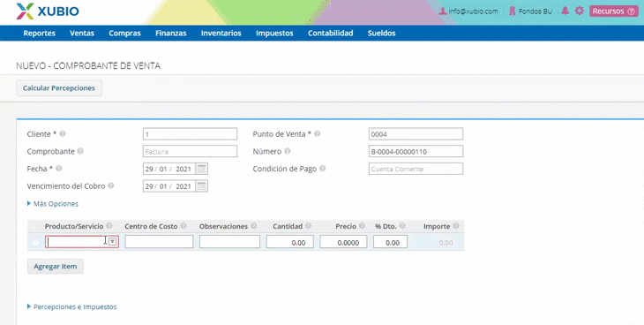Click the Xubio logo

pos(48,11)
